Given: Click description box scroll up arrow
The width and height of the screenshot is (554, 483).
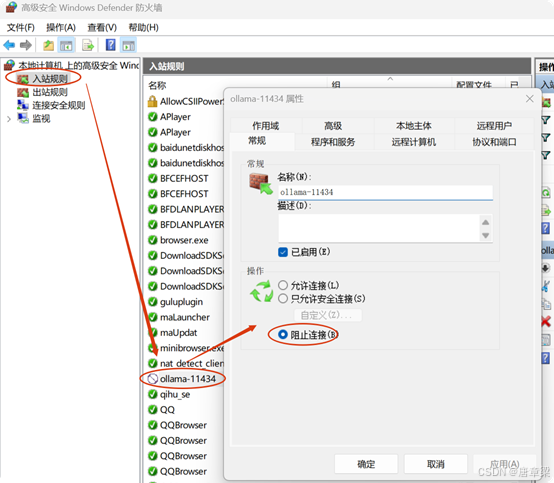Looking at the screenshot, I should [x=485, y=222].
